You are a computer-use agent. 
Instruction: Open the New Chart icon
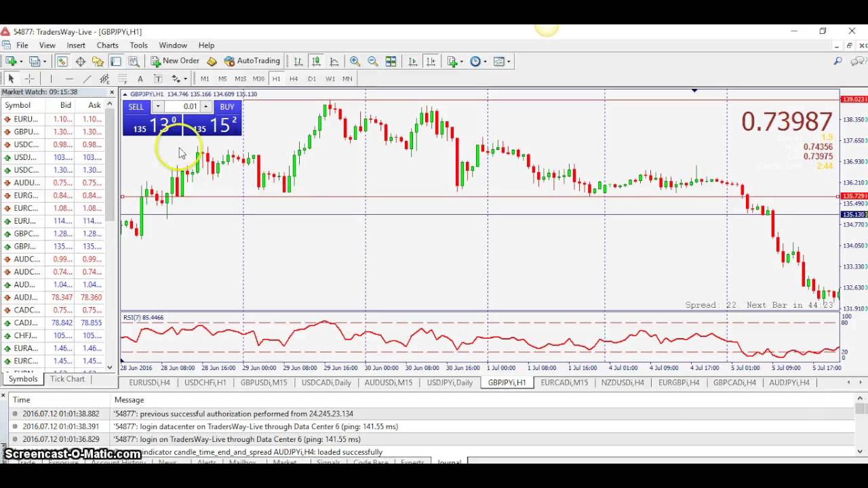[10, 61]
